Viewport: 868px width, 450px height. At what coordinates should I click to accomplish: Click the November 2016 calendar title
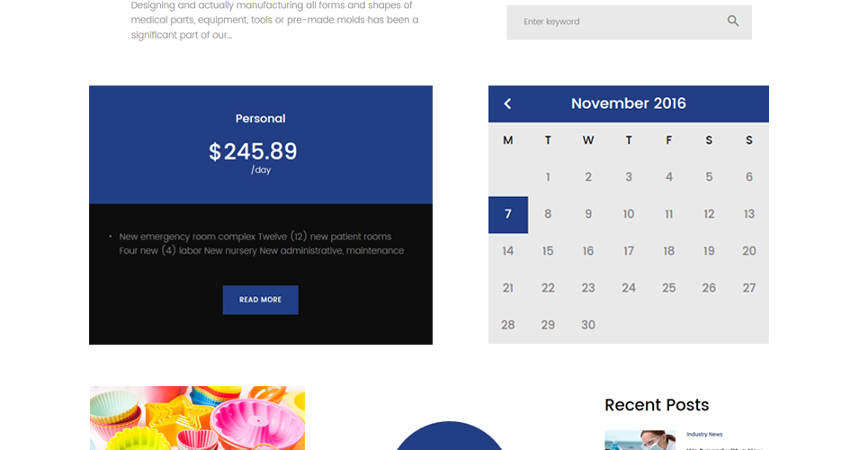tap(629, 103)
